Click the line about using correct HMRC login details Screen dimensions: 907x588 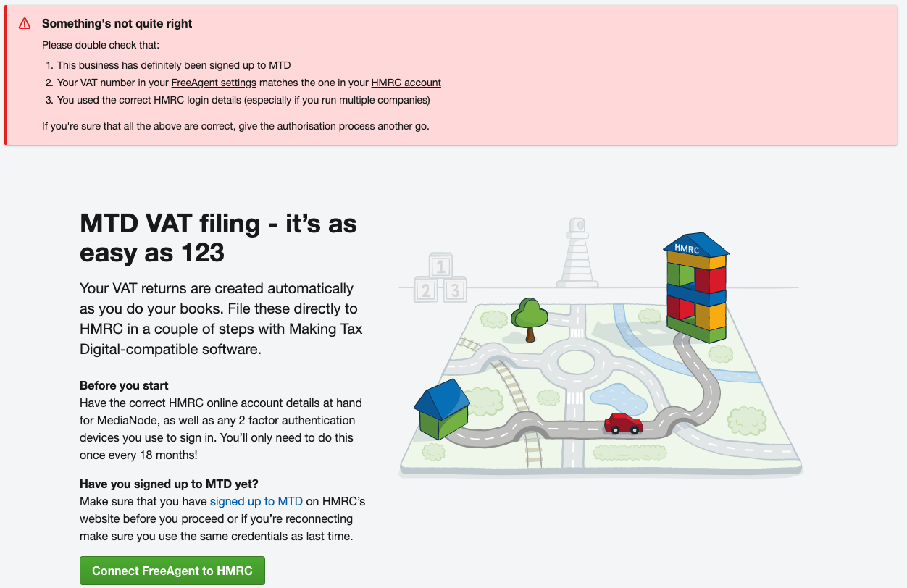coord(243,100)
